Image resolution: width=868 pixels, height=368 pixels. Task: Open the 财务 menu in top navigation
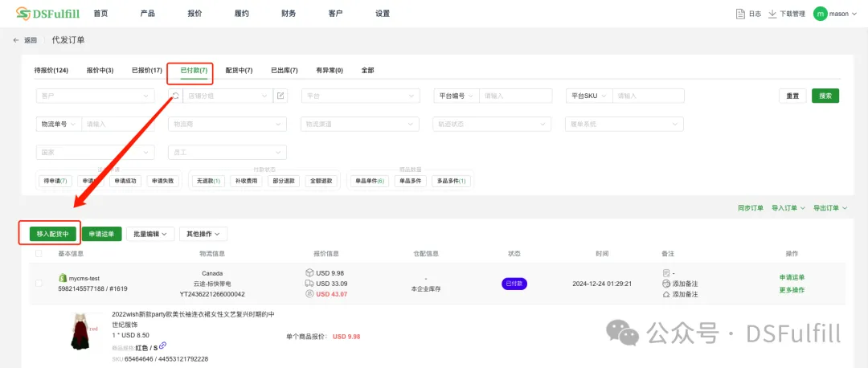pyautogui.click(x=289, y=14)
